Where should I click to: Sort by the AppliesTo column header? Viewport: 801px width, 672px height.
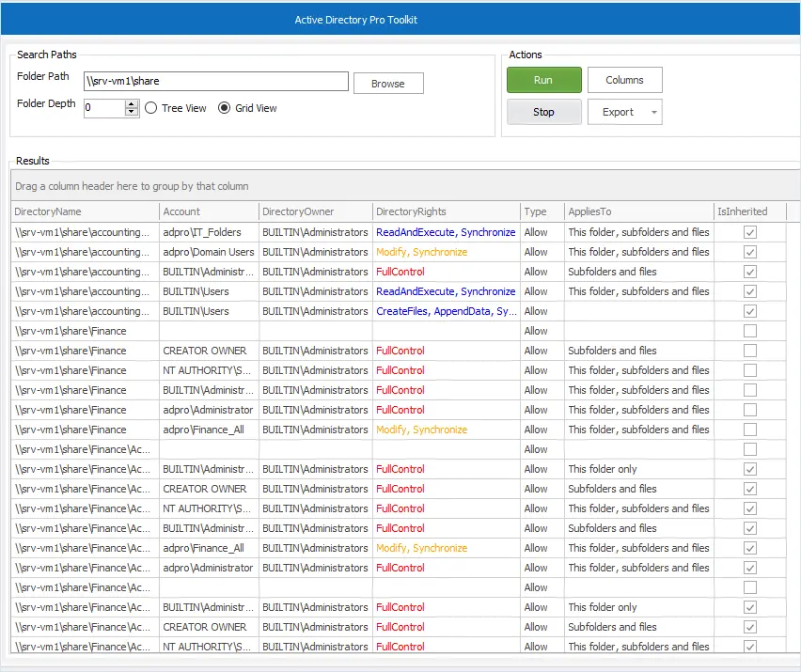click(x=638, y=211)
